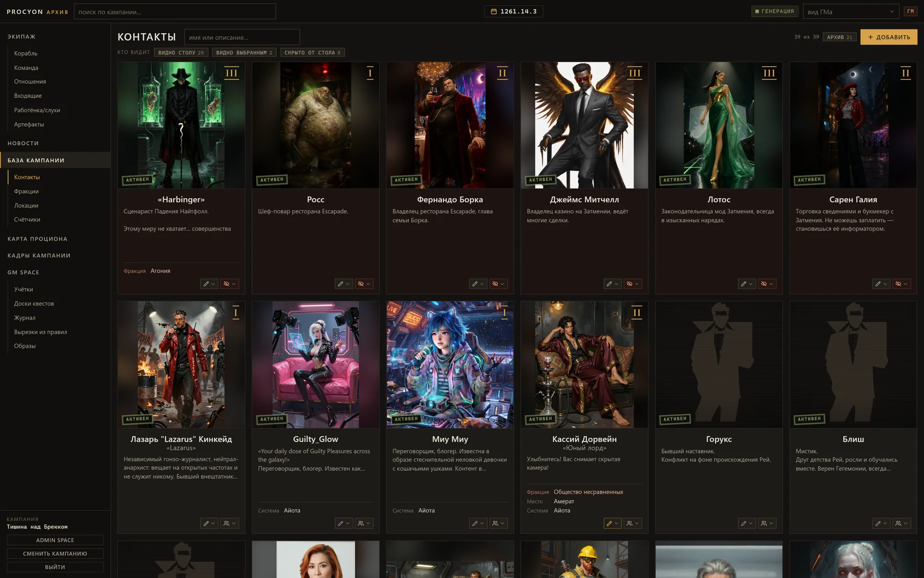Screen dimensions: 924x578
Task: Expand people visibility dropdown on Миу Миу card
Action: [x=498, y=523]
